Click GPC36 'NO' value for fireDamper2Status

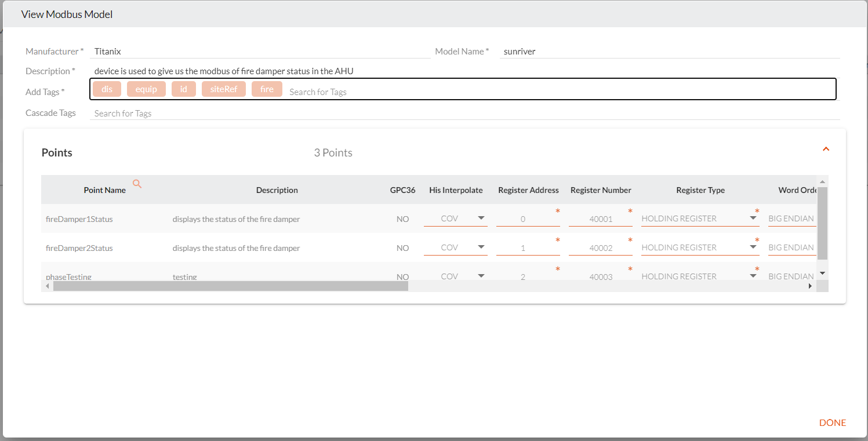(x=402, y=248)
